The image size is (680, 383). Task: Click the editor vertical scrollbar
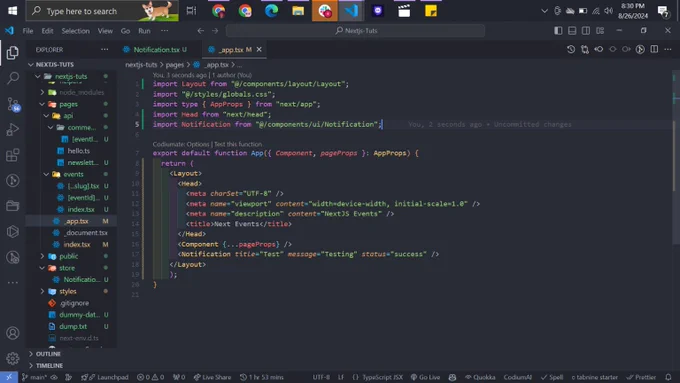(x=676, y=157)
